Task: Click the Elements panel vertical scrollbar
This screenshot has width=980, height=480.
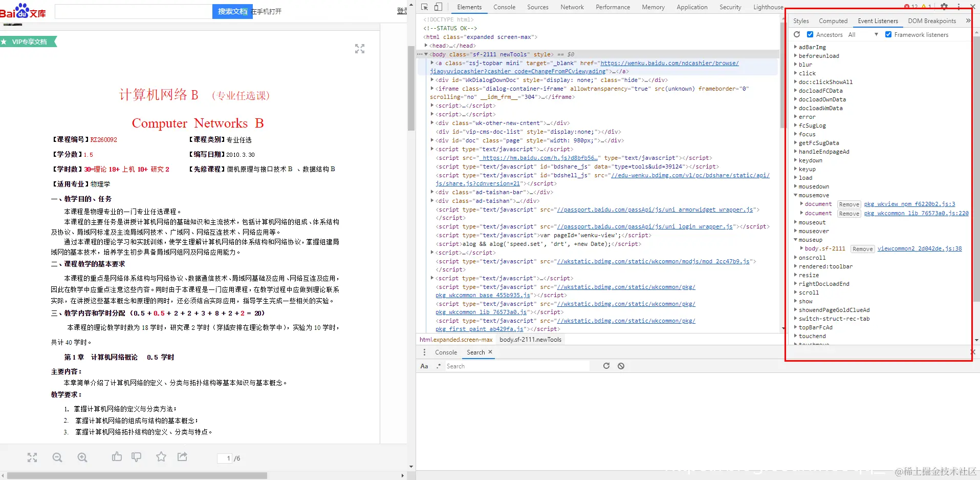Action: pos(782,76)
